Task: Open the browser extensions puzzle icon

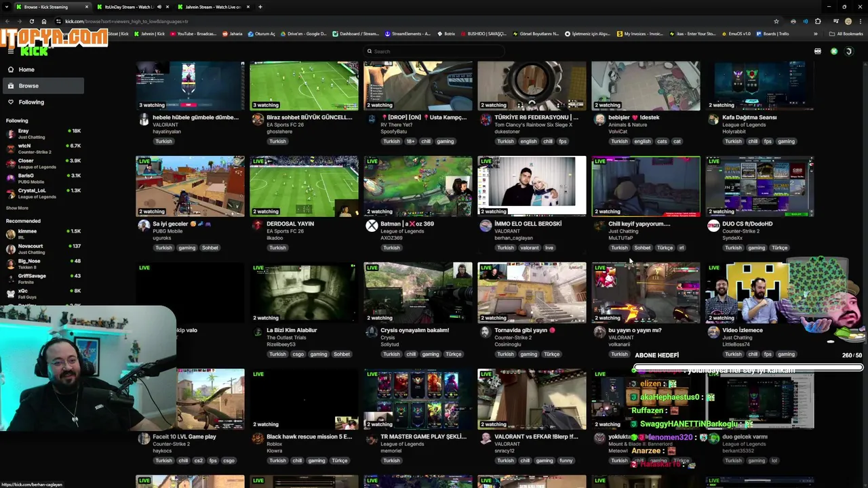Action: pos(818,21)
